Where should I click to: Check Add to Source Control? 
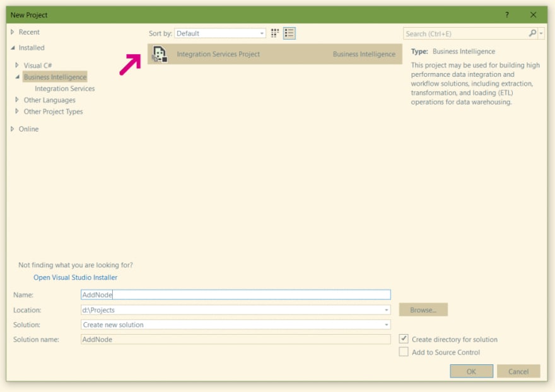(x=404, y=352)
